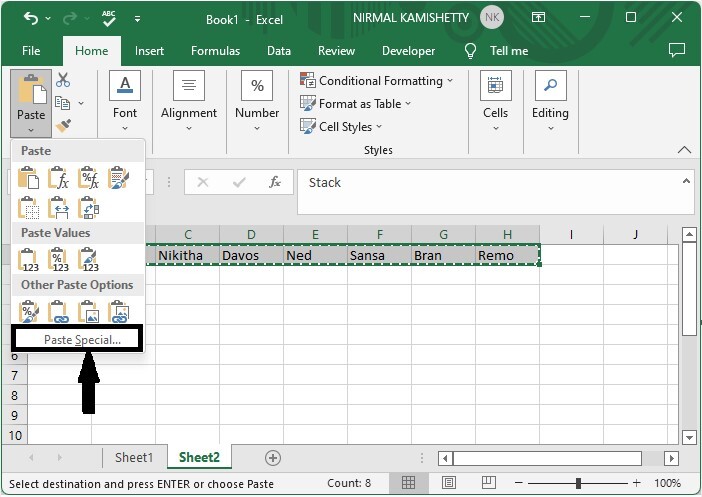Switch to the Formulas tab
The height and width of the screenshot is (497, 702).
click(215, 51)
